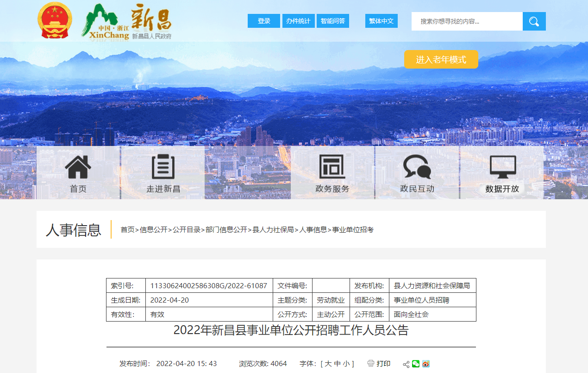Viewport: 588px width, 373px height.
Task: Click the national emblem logo
Action: coord(53,21)
